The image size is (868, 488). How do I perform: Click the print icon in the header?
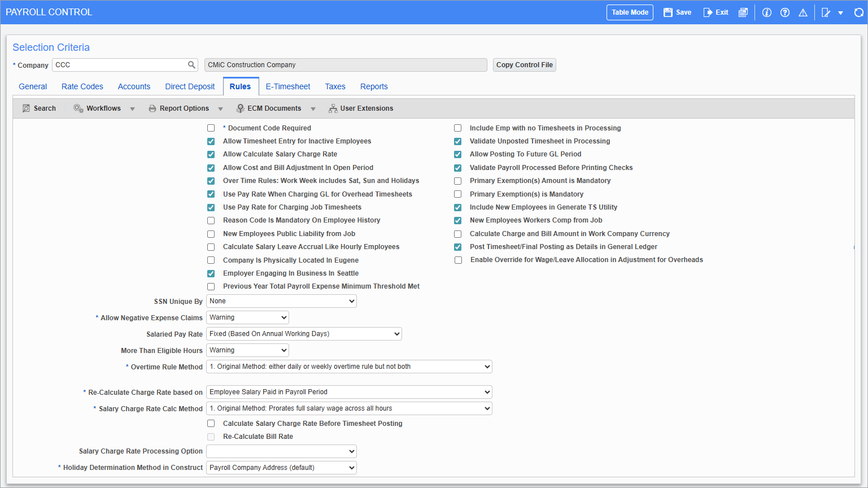click(x=743, y=12)
